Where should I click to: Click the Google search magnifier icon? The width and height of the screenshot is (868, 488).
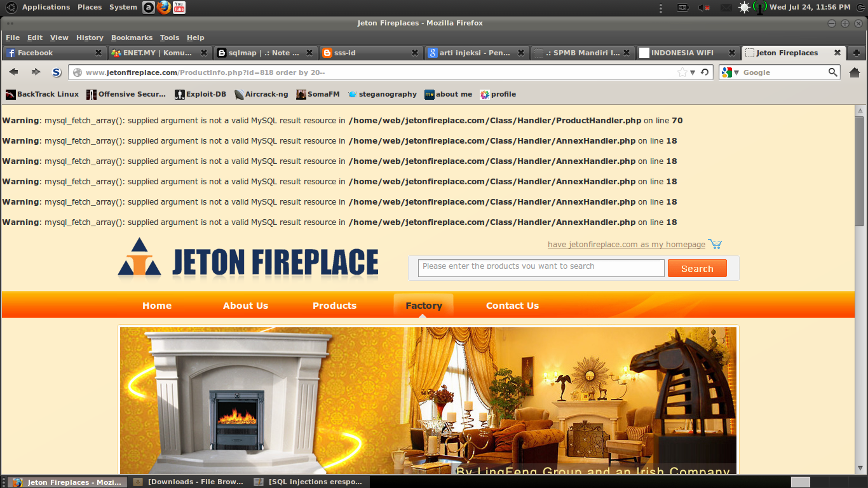coord(832,72)
